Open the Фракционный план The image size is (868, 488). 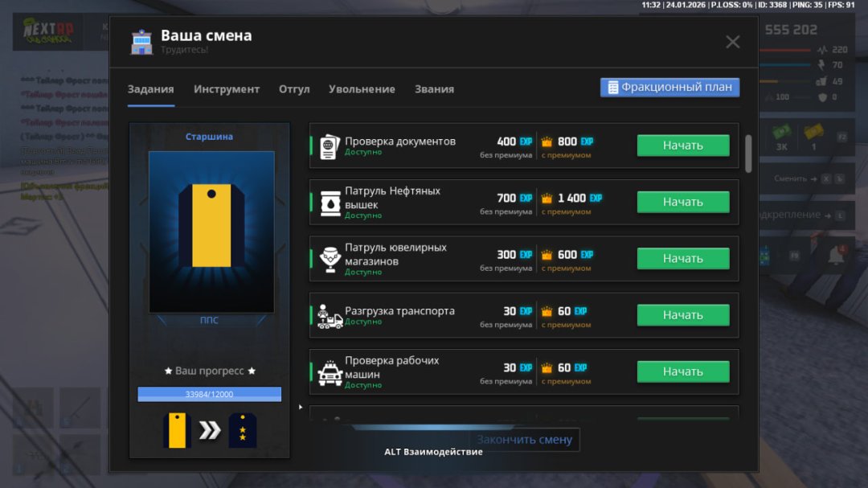(669, 88)
